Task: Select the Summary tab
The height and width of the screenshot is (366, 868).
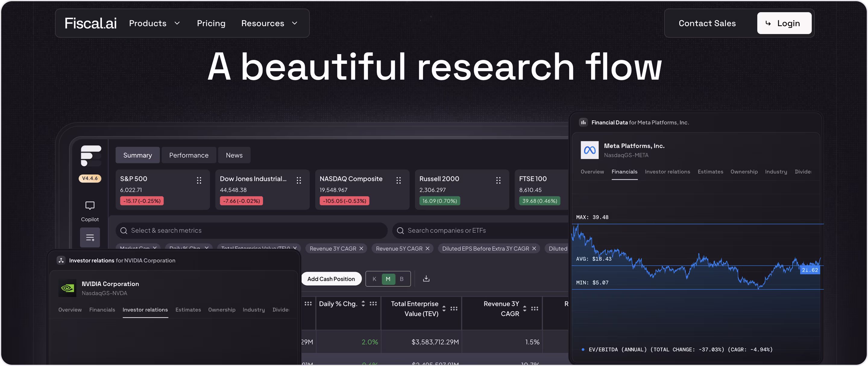Action: (137, 155)
